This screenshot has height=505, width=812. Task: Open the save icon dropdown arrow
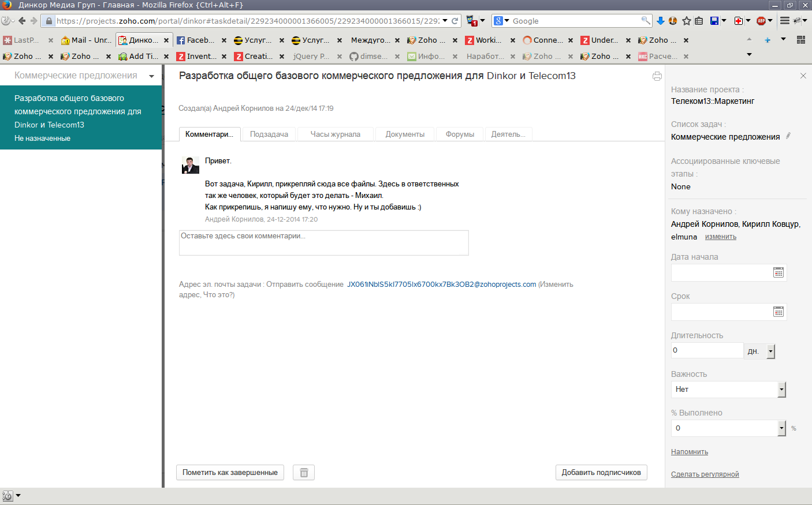(724, 21)
